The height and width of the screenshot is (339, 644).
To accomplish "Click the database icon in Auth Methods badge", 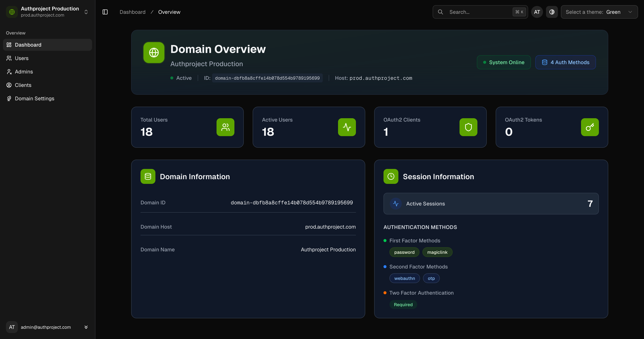I will click(544, 62).
